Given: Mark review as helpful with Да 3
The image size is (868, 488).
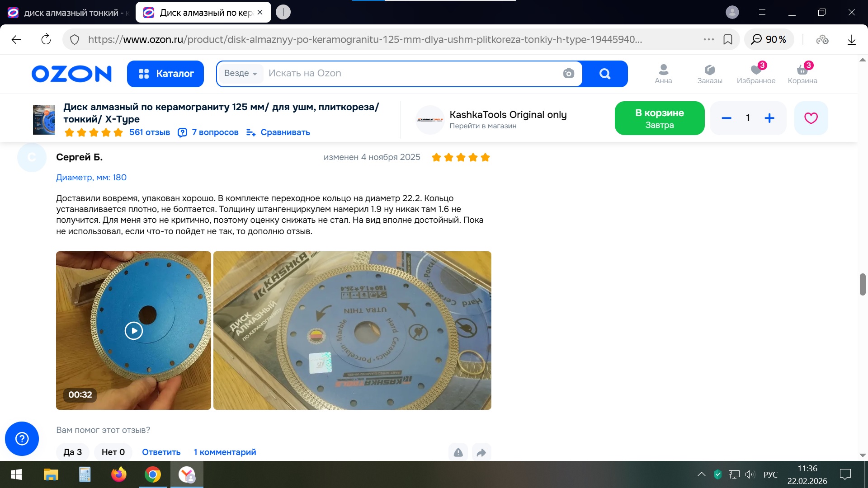Looking at the screenshot, I should [73, 452].
